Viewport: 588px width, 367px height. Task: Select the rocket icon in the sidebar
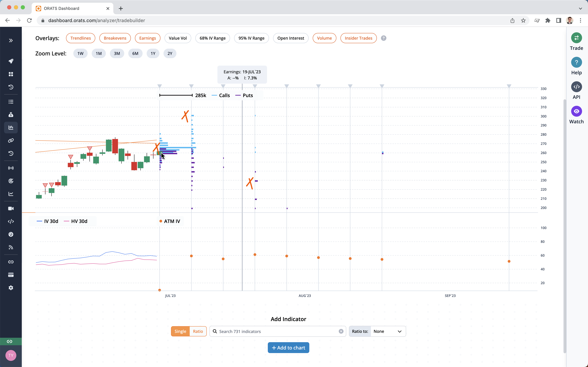pyautogui.click(x=11, y=61)
